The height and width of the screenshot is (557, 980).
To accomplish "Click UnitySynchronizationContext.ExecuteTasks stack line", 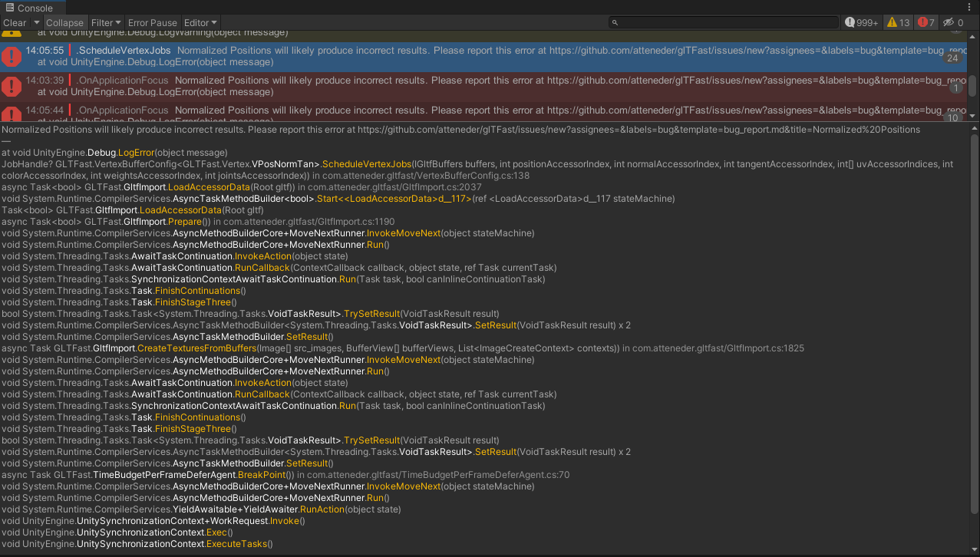I will click(137, 544).
